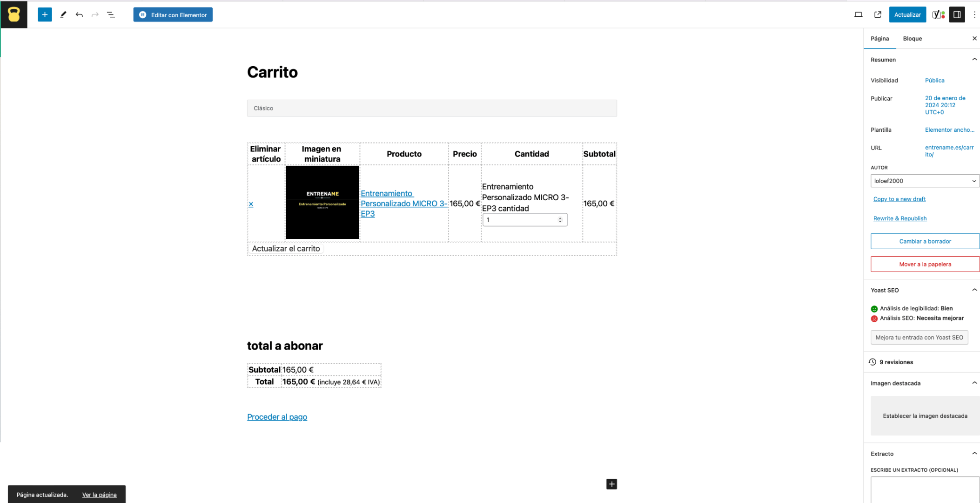Switch to the Bloque tab
980x503 pixels.
pos(912,39)
